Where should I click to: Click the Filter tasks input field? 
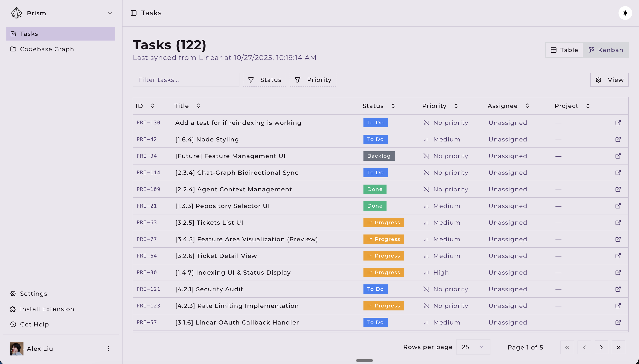[x=186, y=80]
